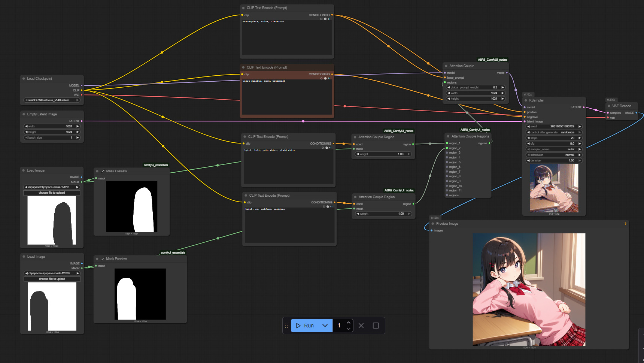Click the weight slider on lower Attention Couple Region
644x363 pixels.
click(x=384, y=214)
